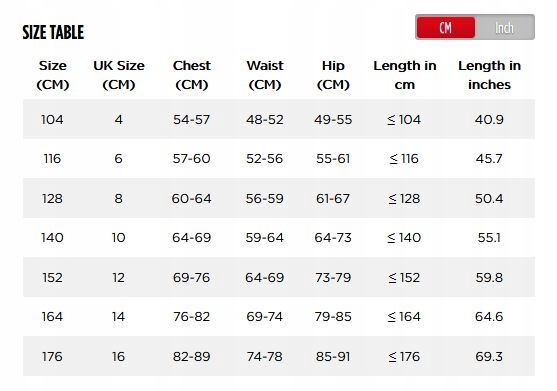Select the size 104 row cell

pos(52,119)
